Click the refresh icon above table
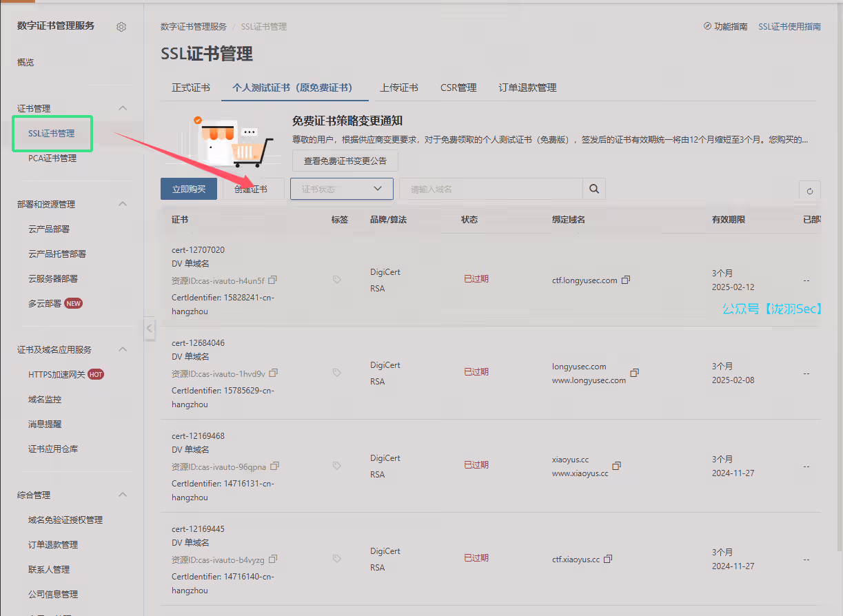843x616 pixels. click(x=809, y=192)
